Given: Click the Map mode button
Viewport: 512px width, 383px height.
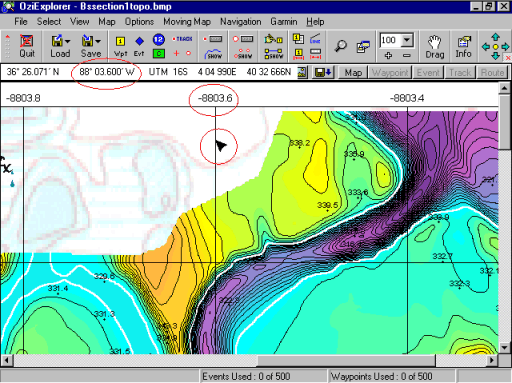Looking at the screenshot, I should tap(353, 72).
